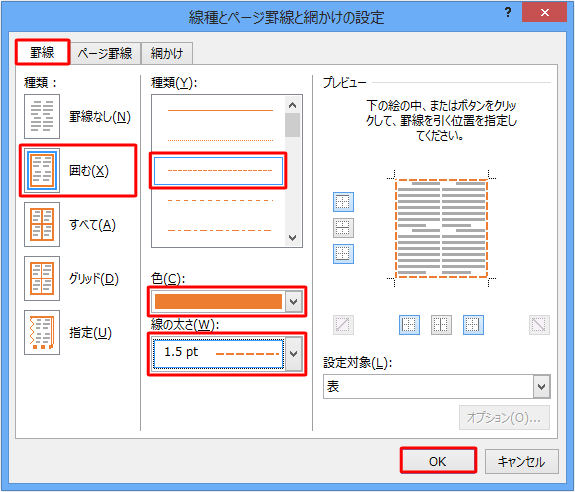Screen dimensions: 575x492
Task: Click the line style list scroll up arrow
Action: pyautogui.click(x=292, y=105)
